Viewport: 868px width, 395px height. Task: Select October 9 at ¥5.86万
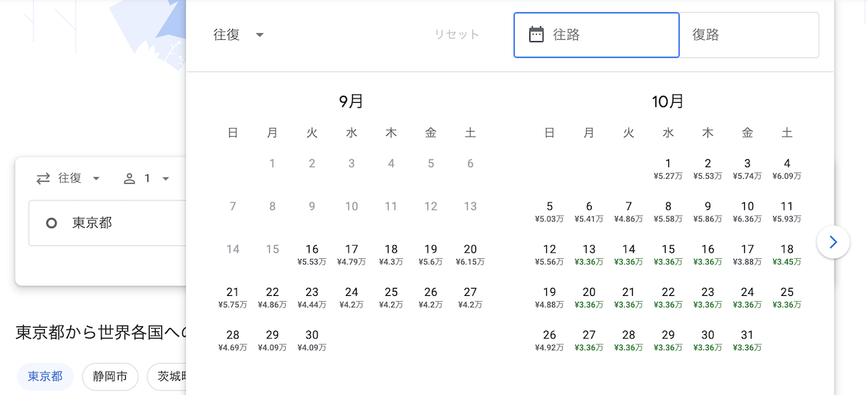coord(707,211)
